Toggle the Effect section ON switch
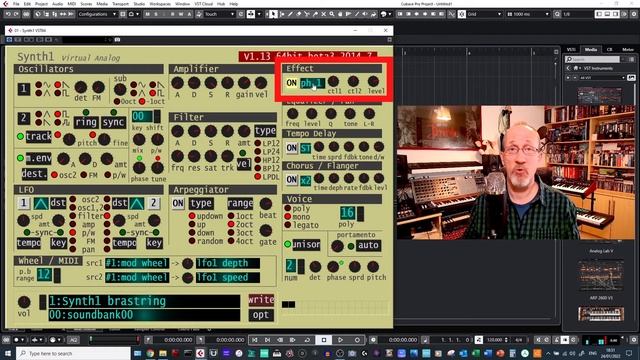Viewport: 640px width, 360px height. pyautogui.click(x=291, y=83)
